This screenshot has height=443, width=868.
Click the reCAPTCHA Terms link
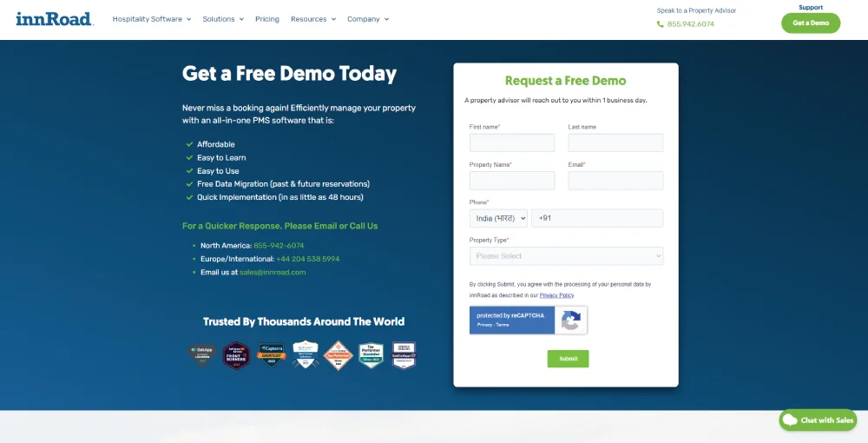[x=502, y=325]
